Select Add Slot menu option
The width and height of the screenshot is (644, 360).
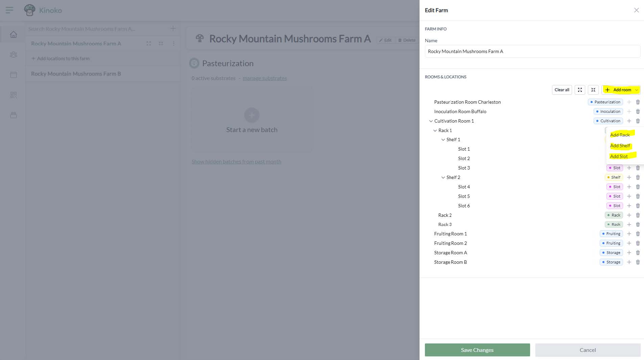[x=619, y=156]
